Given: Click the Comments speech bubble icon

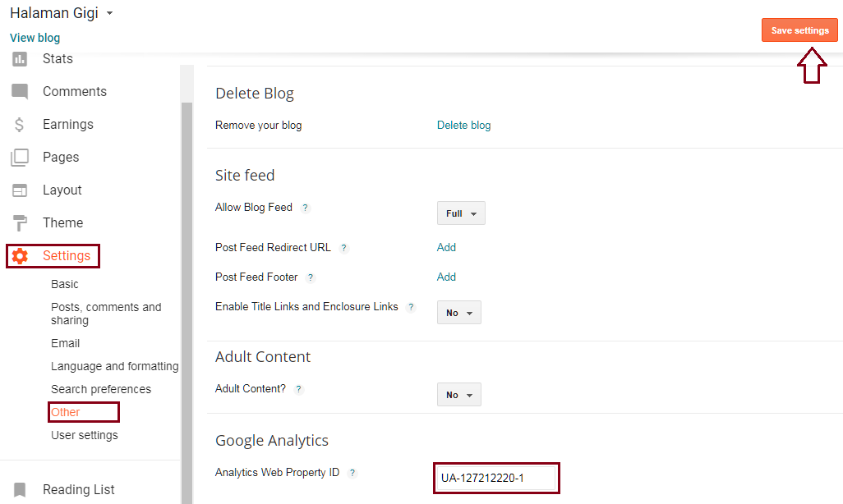Looking at the screenshot, I should tap(20, 92).
